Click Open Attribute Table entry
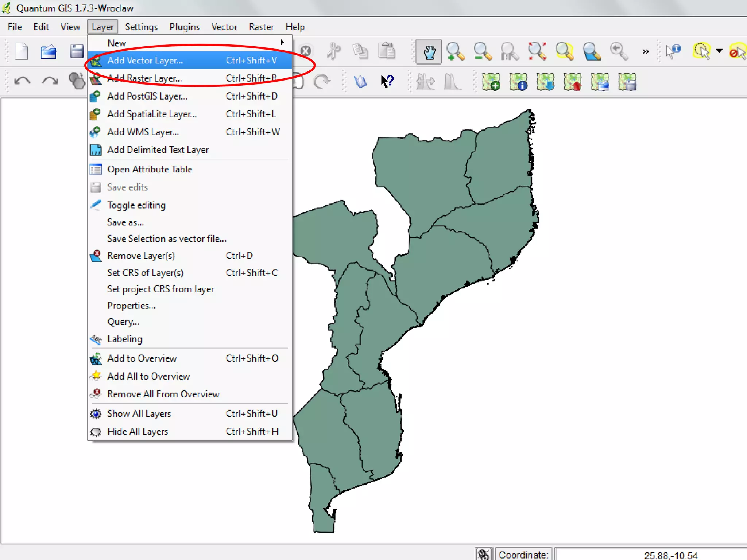The width and height of the screenshot is (747, 560). click(x=150, y=170)
